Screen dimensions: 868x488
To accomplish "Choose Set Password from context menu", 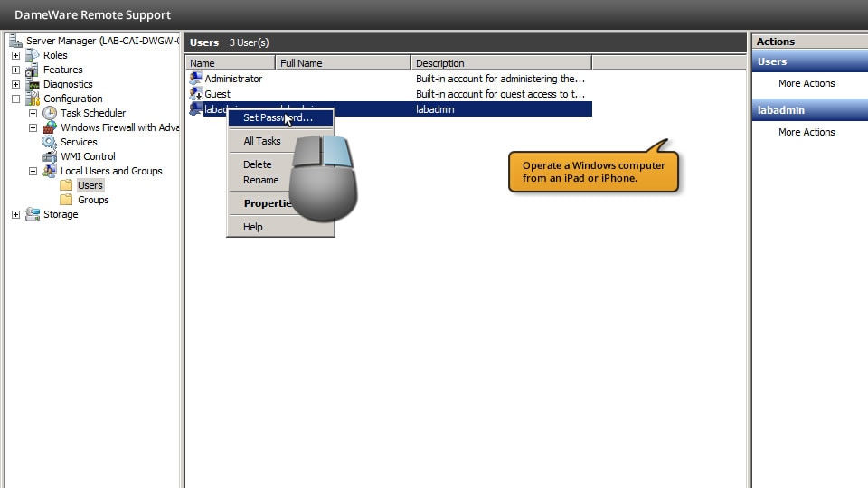I will [280, 117].
